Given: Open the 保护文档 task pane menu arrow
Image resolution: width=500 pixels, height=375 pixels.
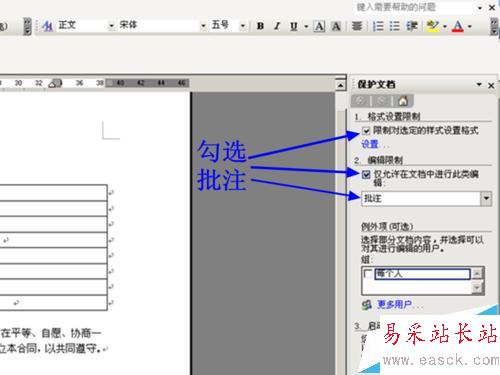Looking at the screenshot, I should tap(479, 84).
